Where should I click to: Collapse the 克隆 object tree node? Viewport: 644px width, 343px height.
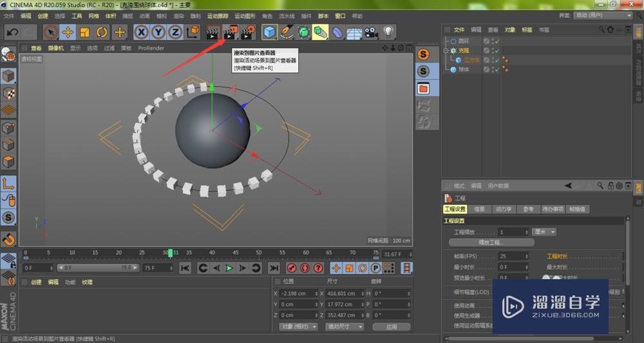tap(446, 50)
